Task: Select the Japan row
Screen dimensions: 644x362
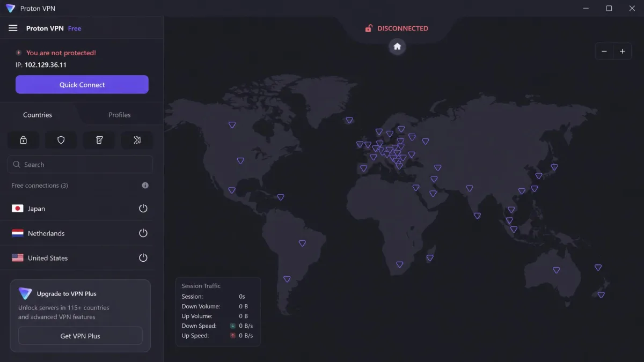Action: click(x=80, y=209)
